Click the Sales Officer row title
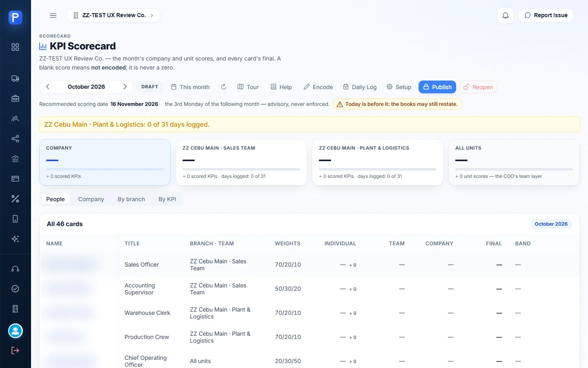The width and height of the screenshot is (588, 368). [x=142, y=265]
